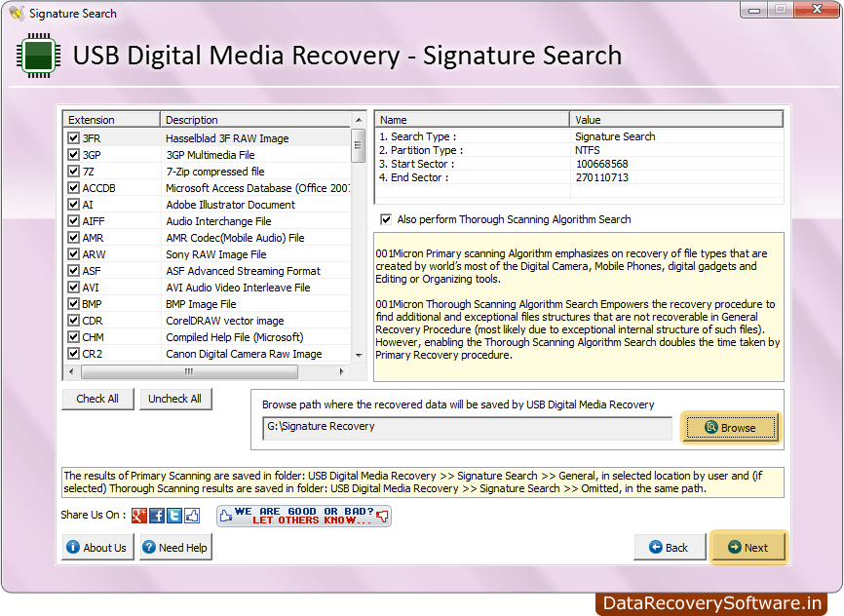Toggle the BMP extension checkbox
The height and width of the screenshot is (616, 844).
[x=74, y=304]
